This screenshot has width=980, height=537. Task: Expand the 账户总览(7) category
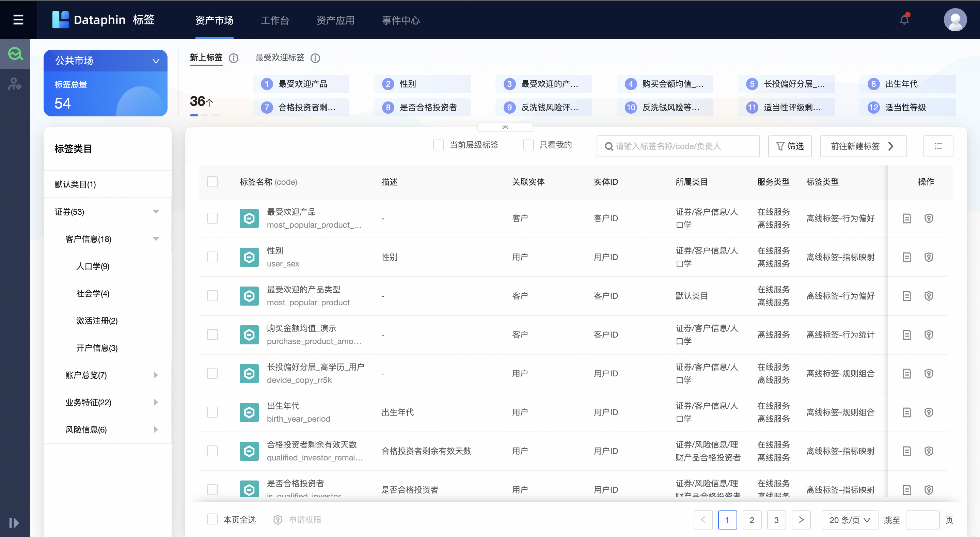155,375
